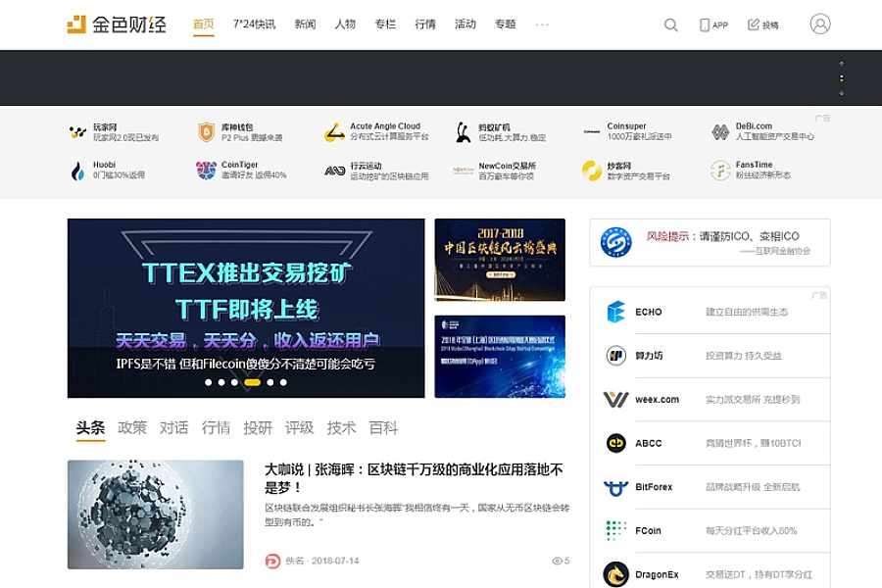Image resolution: width=882 pixels, height=588 pixels.
Task: Expand the more menu ellipsis in navigation
Action: pyautogui.click(x=542, y=24)
